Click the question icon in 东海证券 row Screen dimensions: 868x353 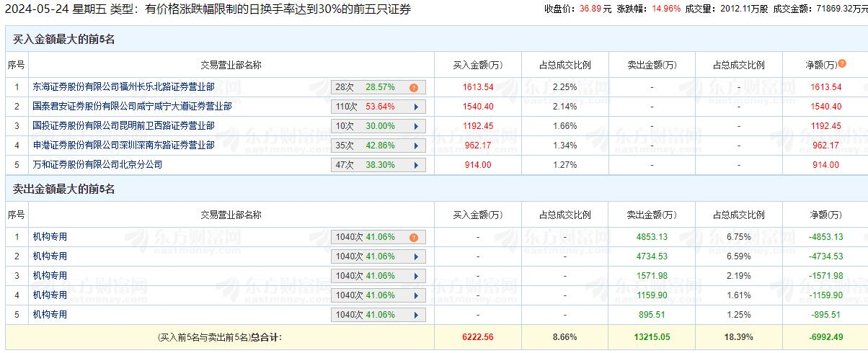point(414,87)
